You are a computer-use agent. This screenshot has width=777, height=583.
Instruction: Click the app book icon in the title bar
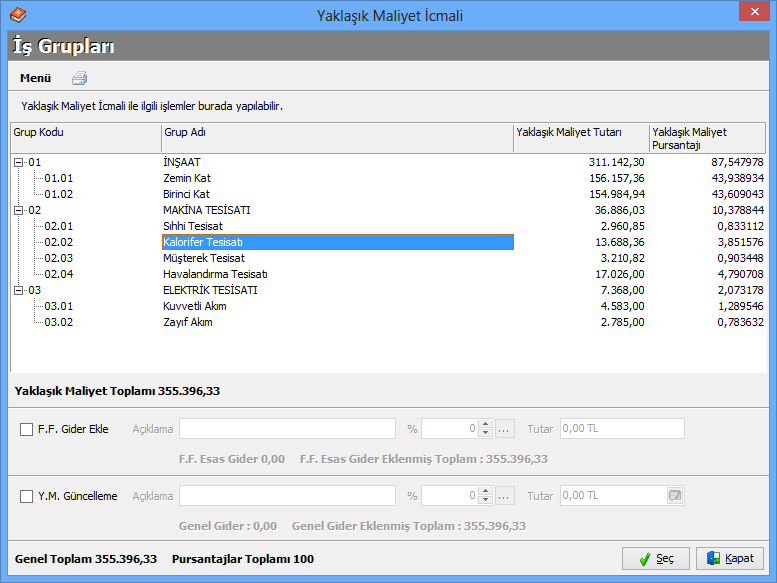pos(17,15)
